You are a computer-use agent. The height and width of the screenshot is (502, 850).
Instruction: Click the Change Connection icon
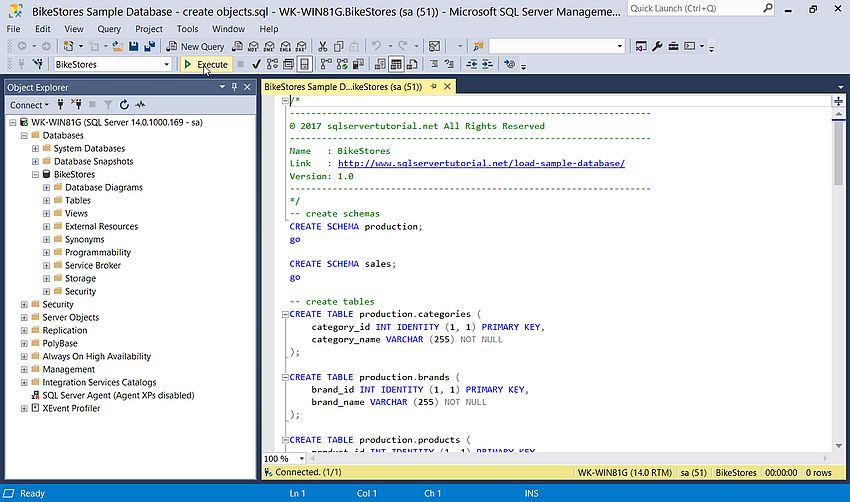[x=38, y=65]
